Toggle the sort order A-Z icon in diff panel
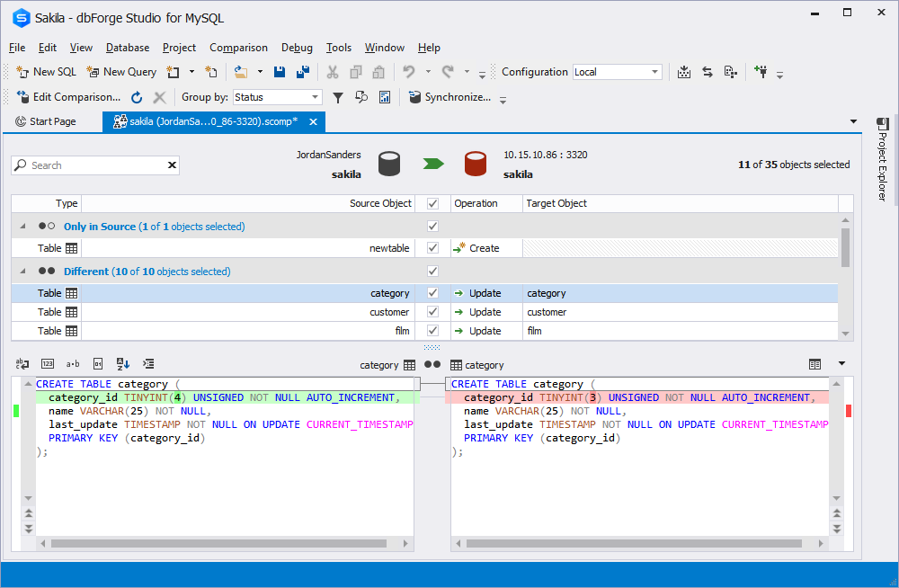Image resolution: width=899 pixels, height=588 pixels. pyautogui.click(x=122, y=364)
